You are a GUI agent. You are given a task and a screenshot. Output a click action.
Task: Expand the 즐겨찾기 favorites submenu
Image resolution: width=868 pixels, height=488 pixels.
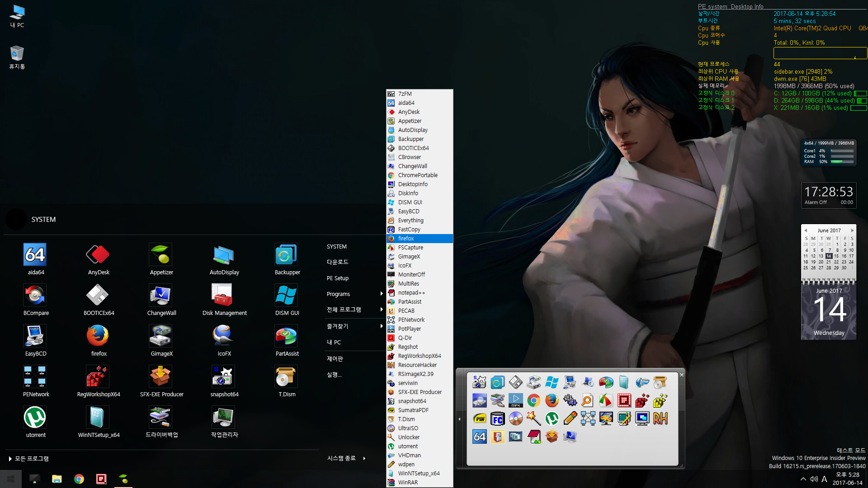pyautogui.click(x=382, y=326)
